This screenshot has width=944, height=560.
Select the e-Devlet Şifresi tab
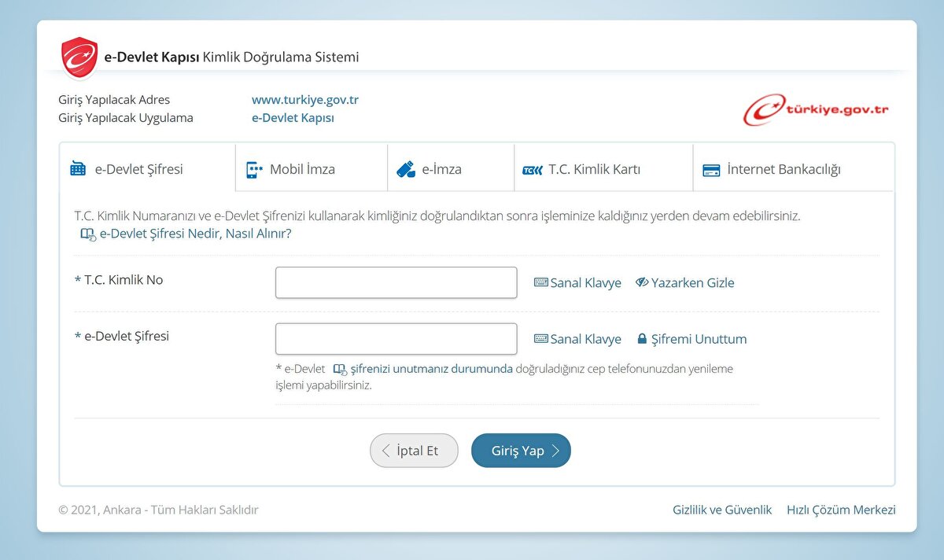tap(138, 169)
